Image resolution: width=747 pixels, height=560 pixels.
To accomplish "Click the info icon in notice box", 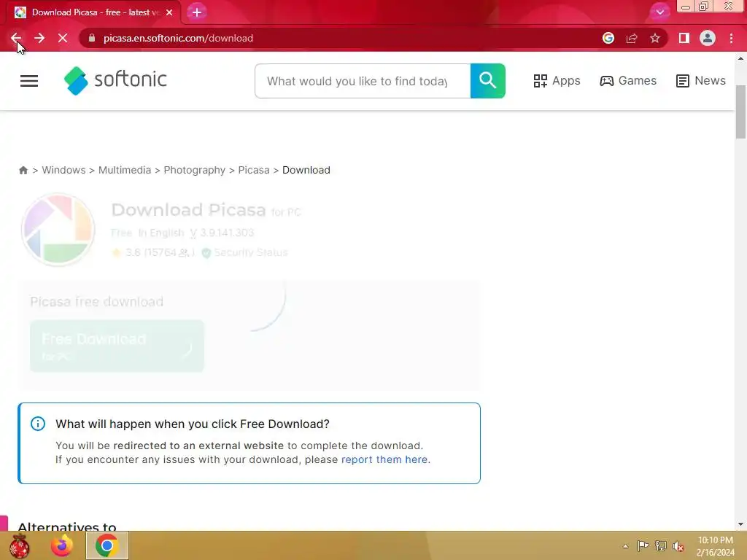I will (x=38, y=424).
